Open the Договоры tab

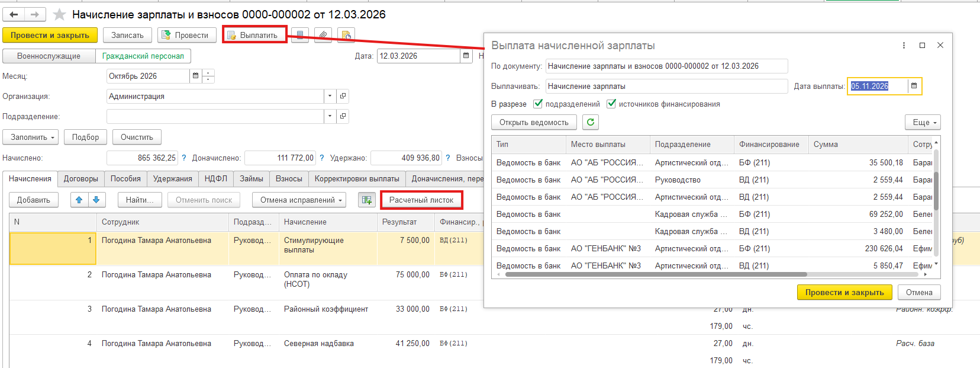coord(81,178)
